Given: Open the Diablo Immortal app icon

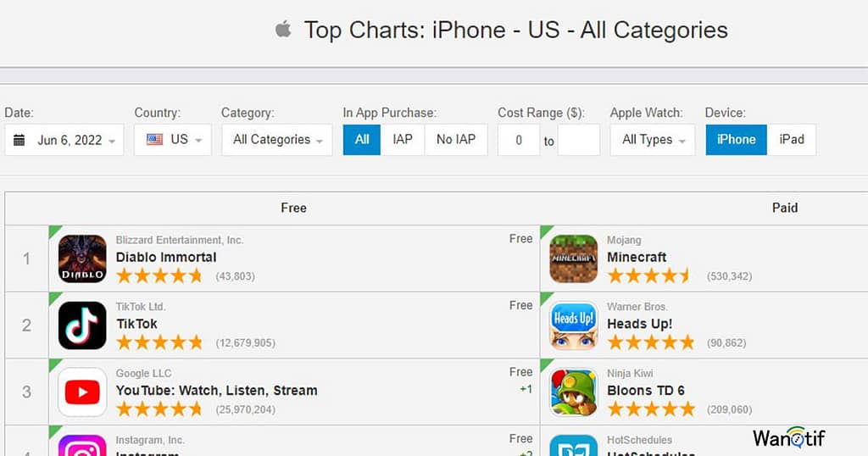Looking at the screenshot, I should point(82,259).
